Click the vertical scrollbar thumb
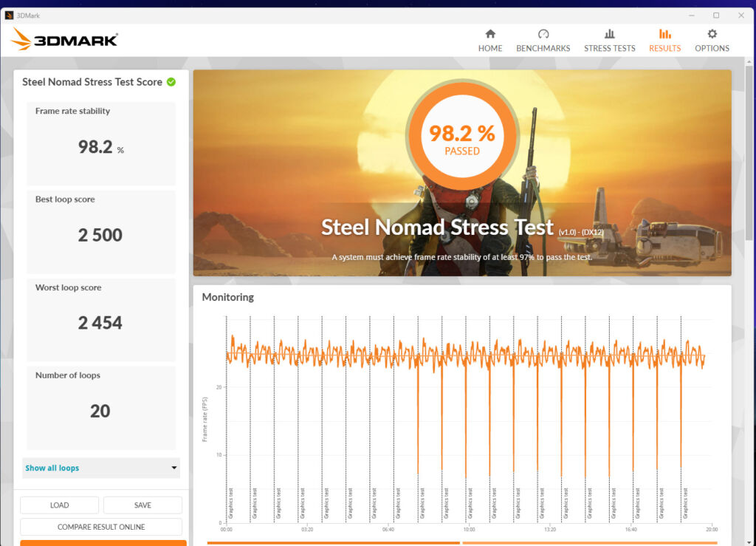The height and width of the screenshot is (546, 756). [x=749, y=152]
